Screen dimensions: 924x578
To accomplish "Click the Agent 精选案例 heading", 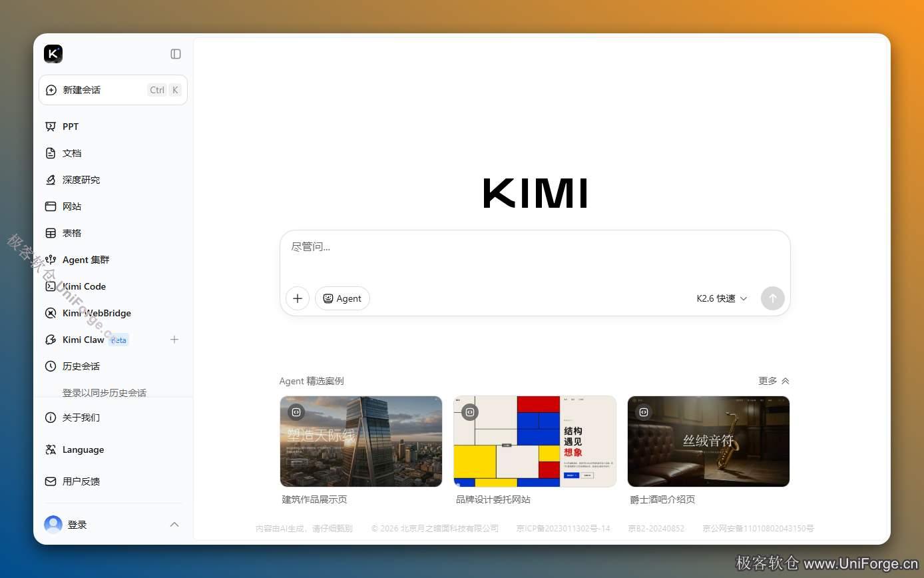I will click(312, 381).
